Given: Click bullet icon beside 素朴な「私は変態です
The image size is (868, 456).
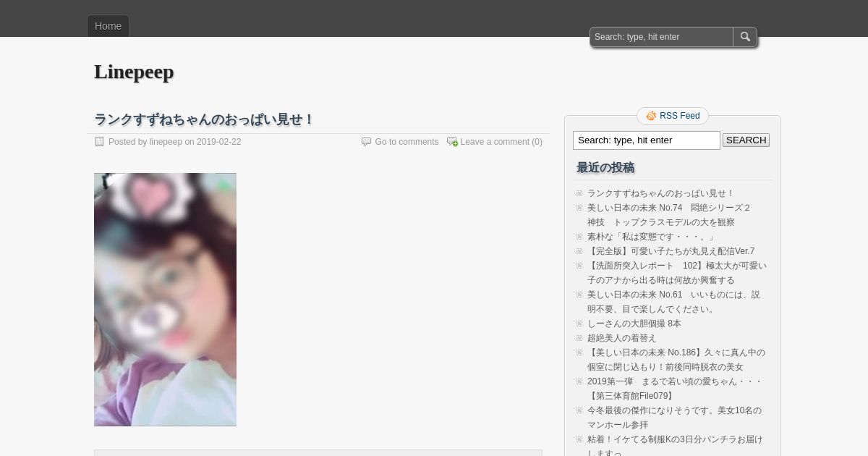Looking at the screenshot, I should (579, 237).
